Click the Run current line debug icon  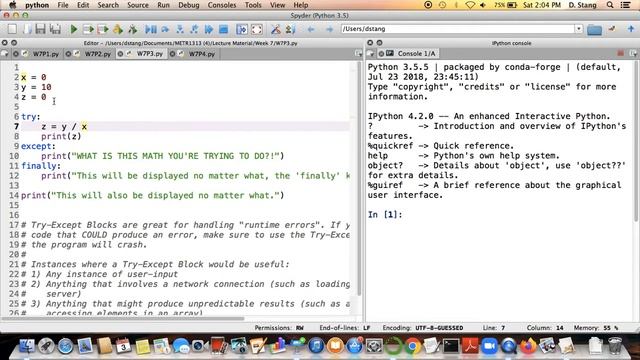pyautogui.click(x=165, y=29)
